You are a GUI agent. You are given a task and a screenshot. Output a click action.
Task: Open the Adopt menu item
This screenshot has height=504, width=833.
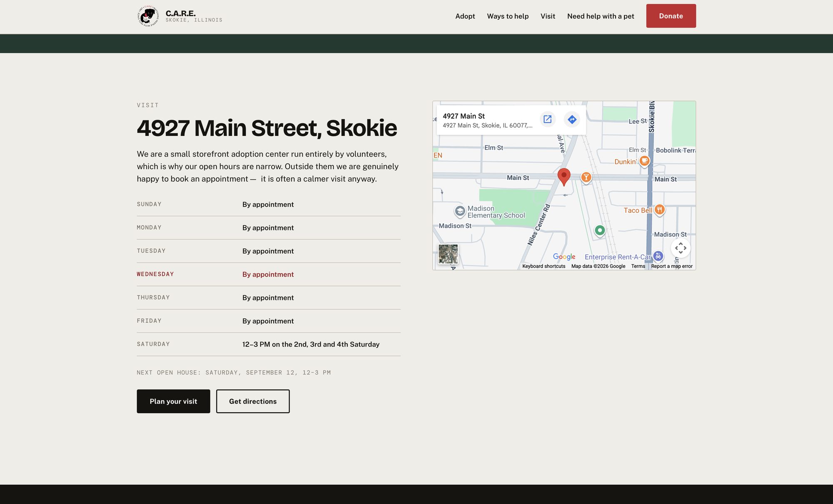[465, 16]
